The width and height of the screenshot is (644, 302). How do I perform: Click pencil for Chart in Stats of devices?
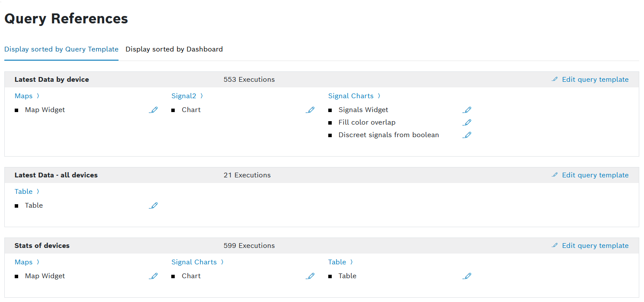pyautogui.click(x=310, y=276)
